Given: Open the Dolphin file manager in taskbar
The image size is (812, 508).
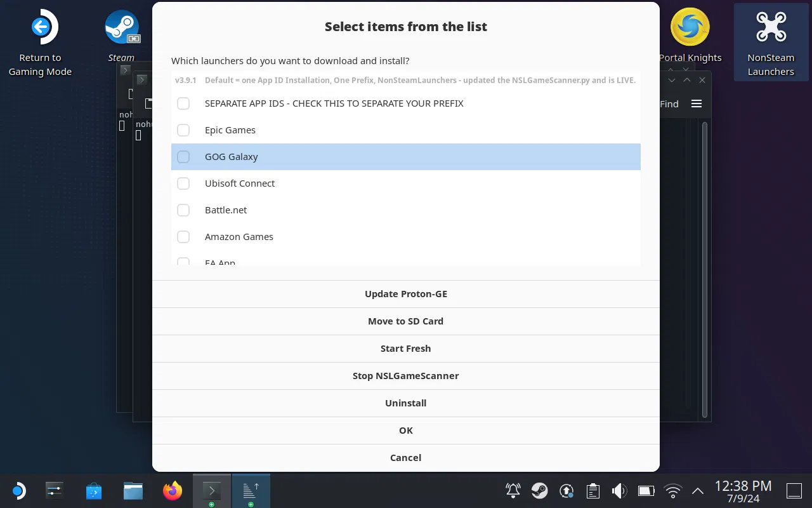Looking at the screenshot, I should [x=133, y=490].
